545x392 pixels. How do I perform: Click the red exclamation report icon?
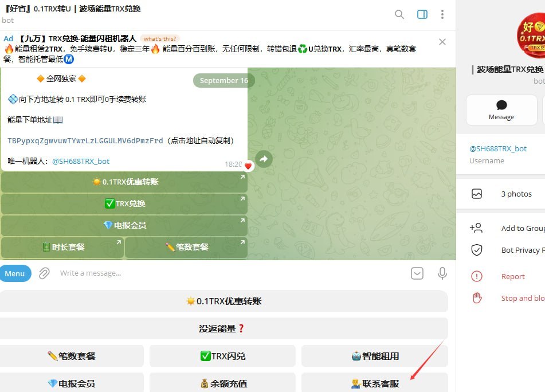coord(477,276)
